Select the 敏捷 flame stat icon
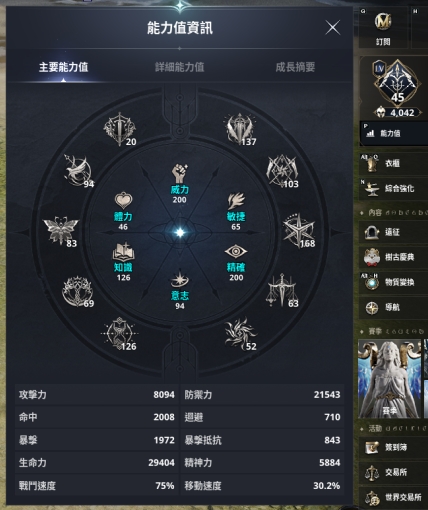The width and height of the screenshot is (428, 510). click(236, 201)
